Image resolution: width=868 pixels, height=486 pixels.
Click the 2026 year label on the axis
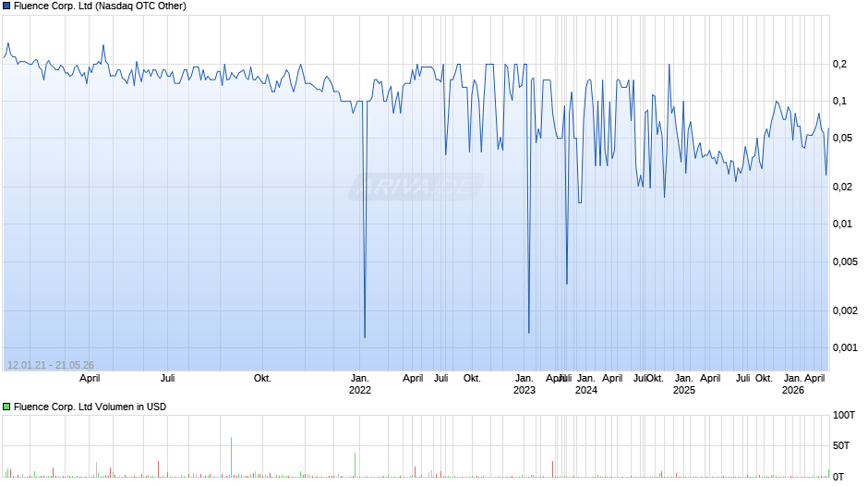[792, 390]
